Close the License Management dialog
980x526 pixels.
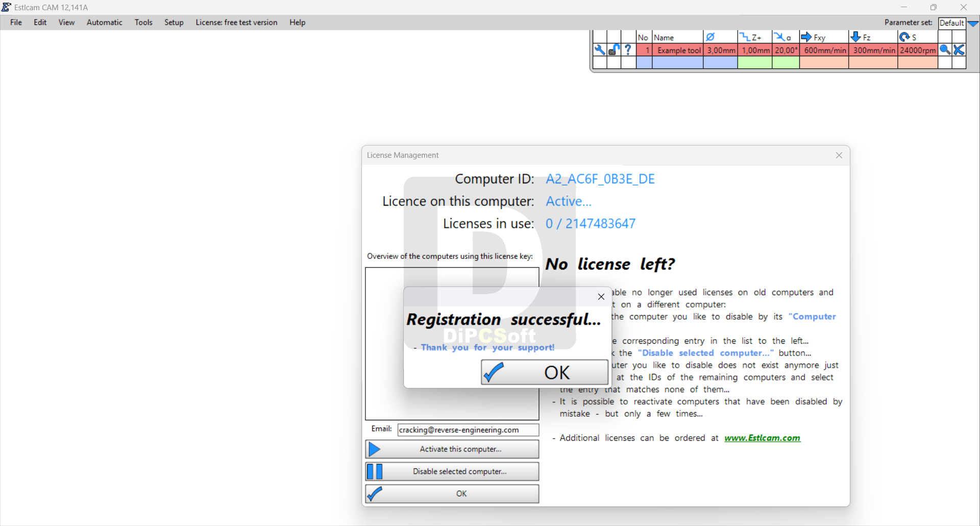pyautogui.click(x=839, y=155)
